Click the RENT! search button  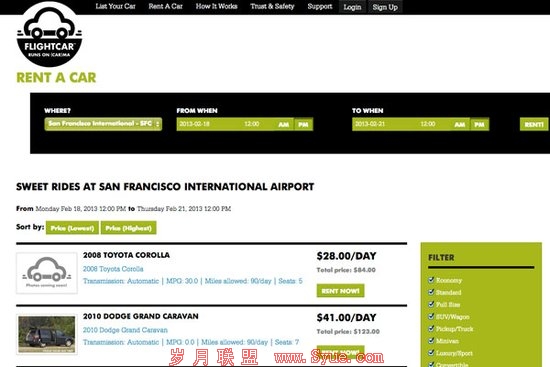pyautogui.click(x=534, y=125)
